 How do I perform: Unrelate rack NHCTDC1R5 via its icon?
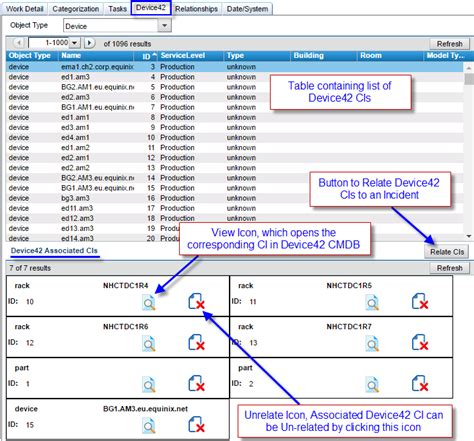tap(420, 301)
